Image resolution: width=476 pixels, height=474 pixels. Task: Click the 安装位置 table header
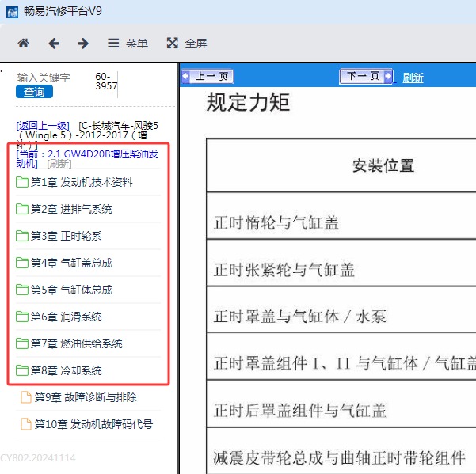[383, 165]
